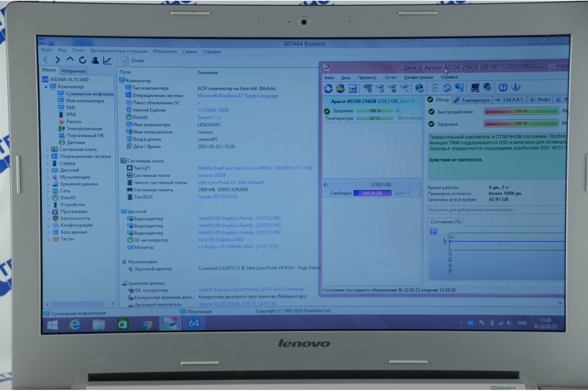This screenshot has height=391, width=588.
Task: Click the disk with green checkmark icon
Action: tap(392, 88)
